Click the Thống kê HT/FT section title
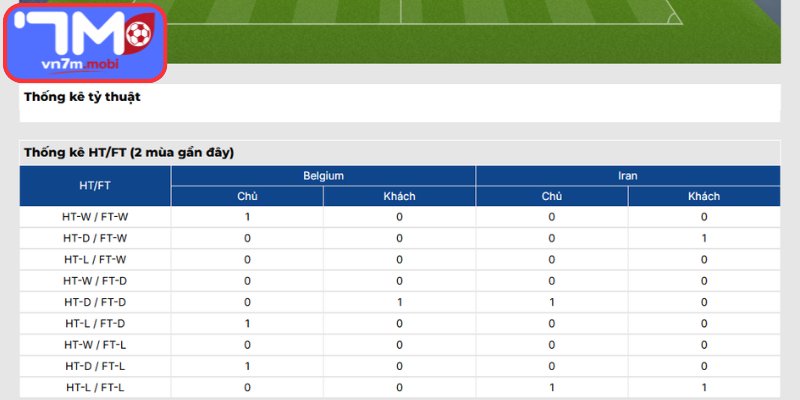800x400 pixels. pos(129,153)
